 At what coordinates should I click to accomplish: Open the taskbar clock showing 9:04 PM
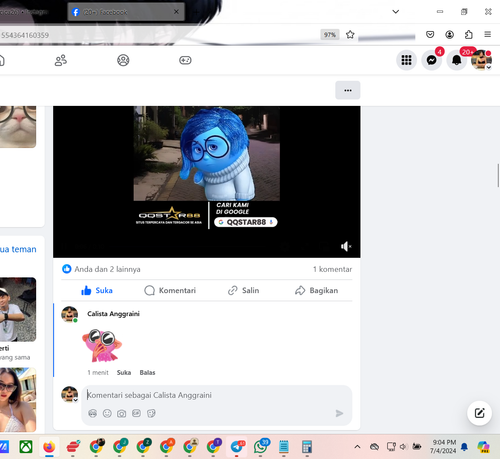click(x=443, y=446)
